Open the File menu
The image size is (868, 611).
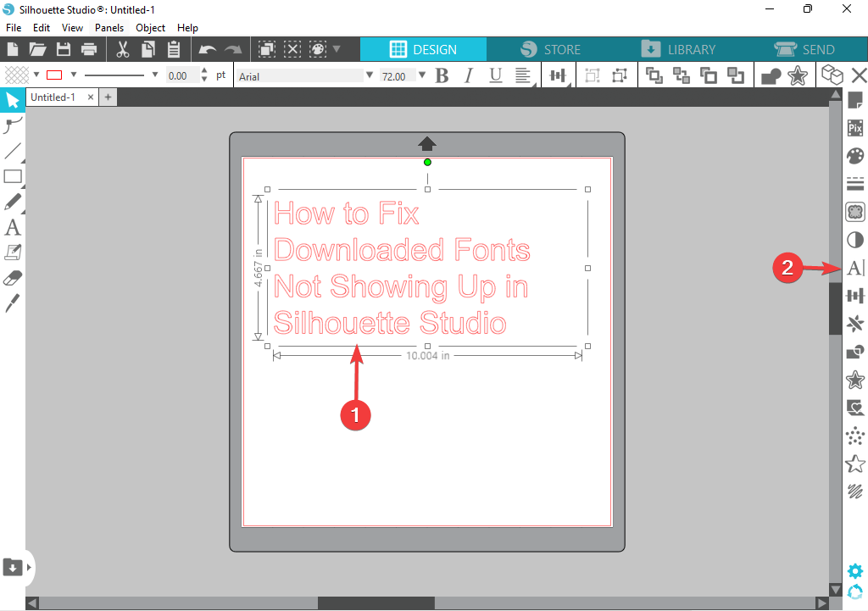14,28
